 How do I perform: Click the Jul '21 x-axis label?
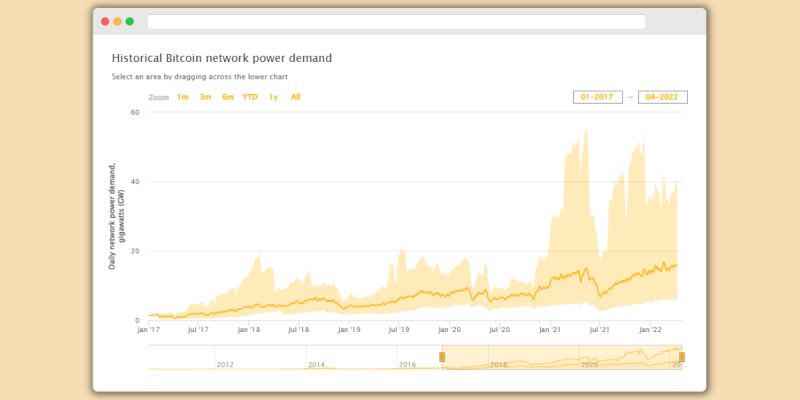600,330
